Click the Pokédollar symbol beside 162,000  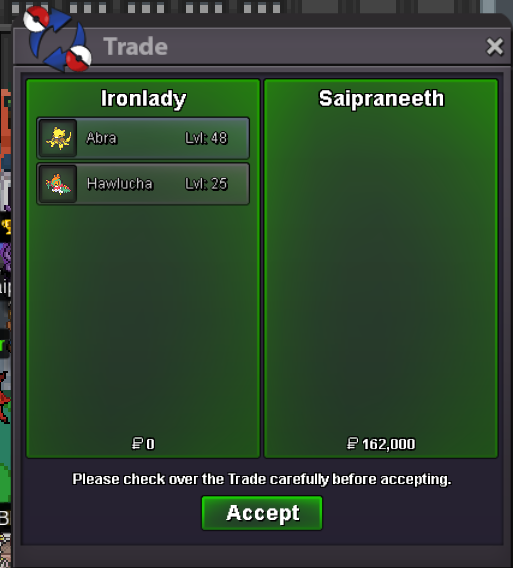(x=352, y=443)
